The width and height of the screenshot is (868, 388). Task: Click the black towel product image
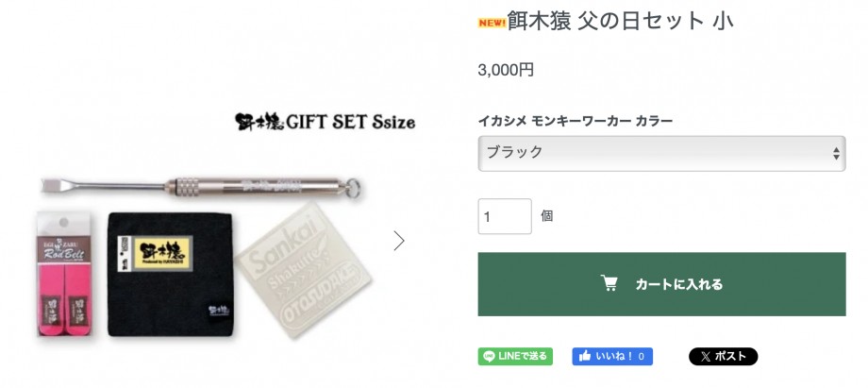point(170,275)
